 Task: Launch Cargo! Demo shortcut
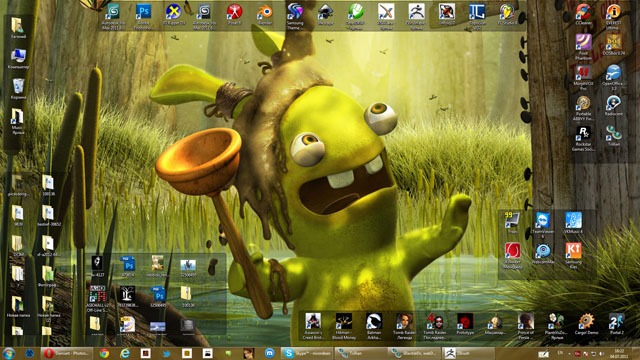(x=586, y=324)
